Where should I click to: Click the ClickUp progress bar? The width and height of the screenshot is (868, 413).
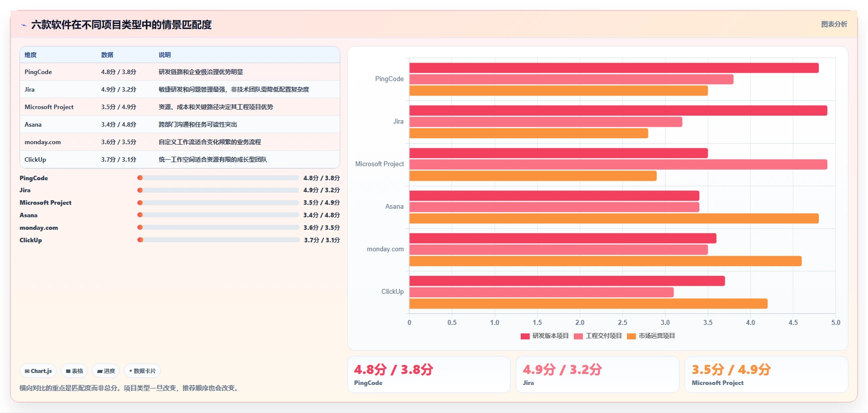click(218, 240)
